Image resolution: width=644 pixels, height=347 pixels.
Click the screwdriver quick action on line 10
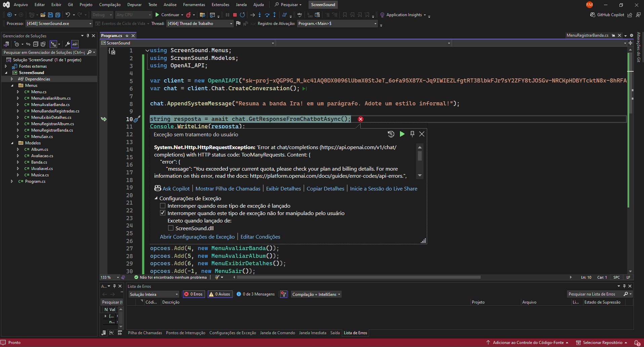point(137,119)
